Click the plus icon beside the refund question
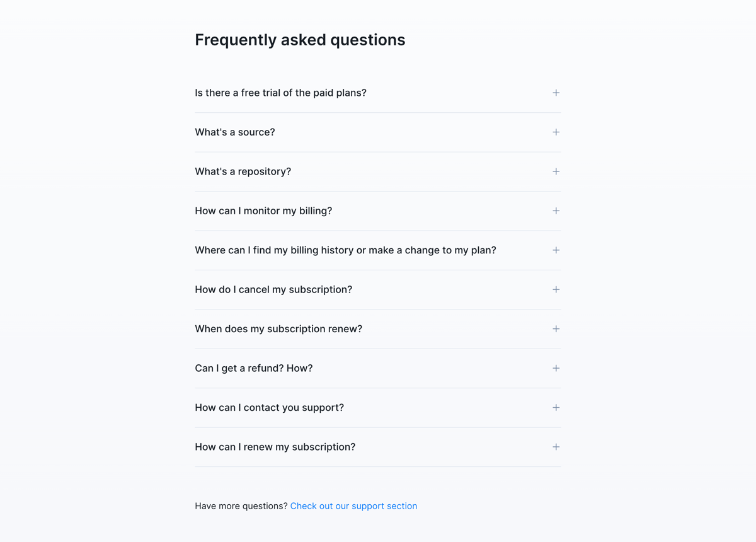This screenshot has width=756, height=542. pyautogui.click(x=556, y=368)
